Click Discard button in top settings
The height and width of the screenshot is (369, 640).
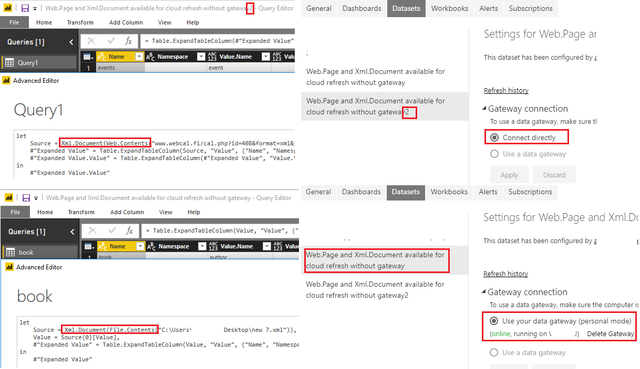[x=554, y=175]
